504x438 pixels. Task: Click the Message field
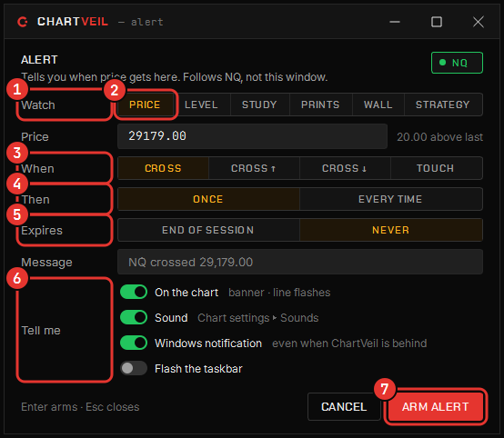coord(300,262)
